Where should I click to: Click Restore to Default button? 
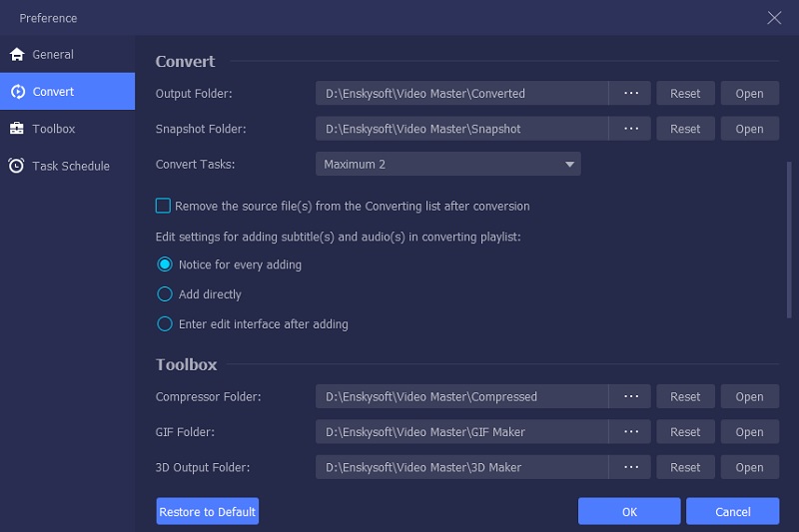click(x=208, y=512)
